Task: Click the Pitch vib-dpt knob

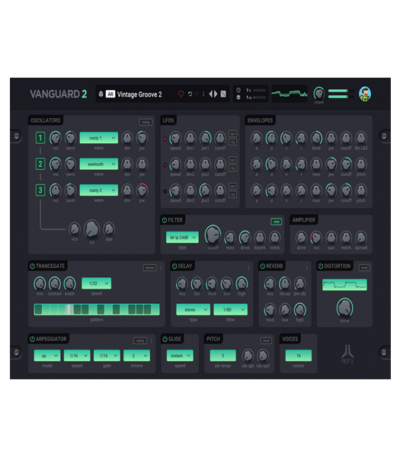Action: [x=248, y=356]
